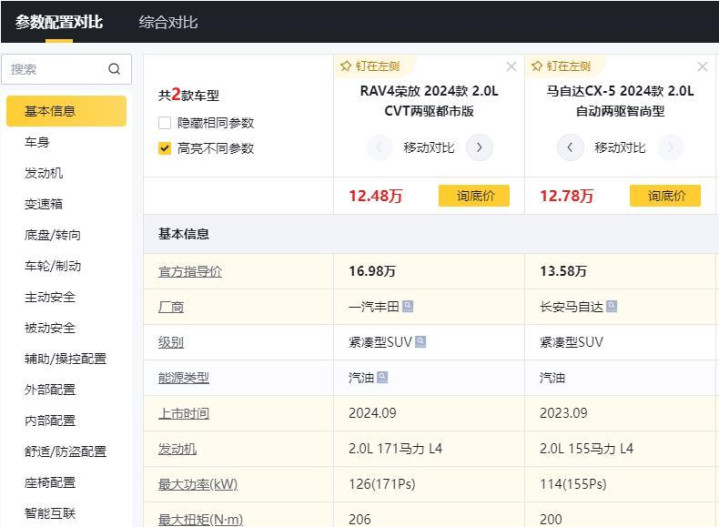This screenshot has height=527, width=719.
Task: Move 马自达CX-5 column left with arrow
Action: point(570,147)
